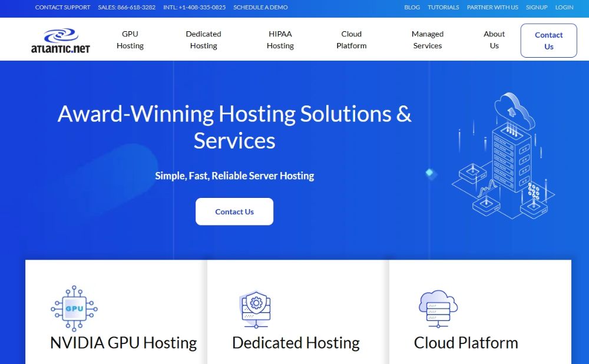589x364 pixels.
Task: Select the Dedicated Hosting card heading
Action: pyautogui.click(x=296, y=343)
